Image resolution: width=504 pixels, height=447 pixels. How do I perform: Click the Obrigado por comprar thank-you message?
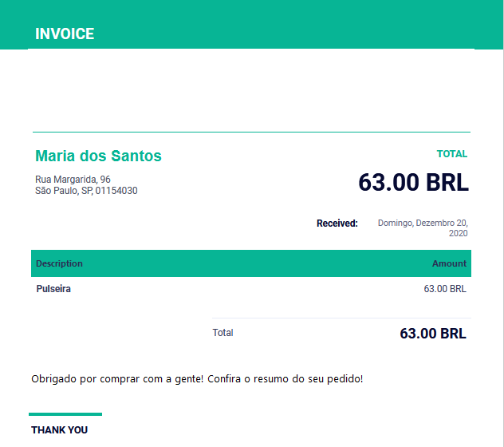pos(197,378)
